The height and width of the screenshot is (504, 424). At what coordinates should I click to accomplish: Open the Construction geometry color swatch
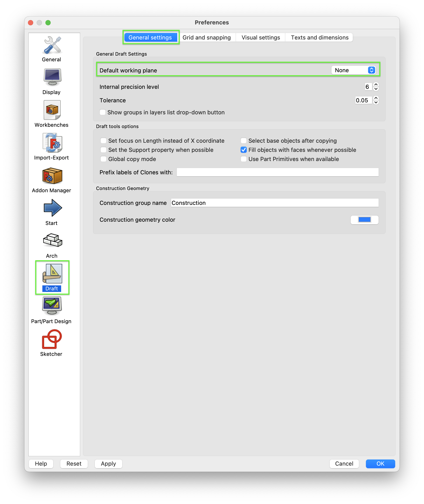364,219
